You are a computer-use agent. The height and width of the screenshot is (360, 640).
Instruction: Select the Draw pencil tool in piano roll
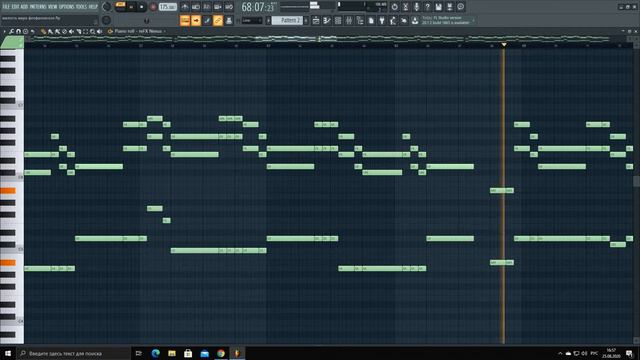[43, 31]
